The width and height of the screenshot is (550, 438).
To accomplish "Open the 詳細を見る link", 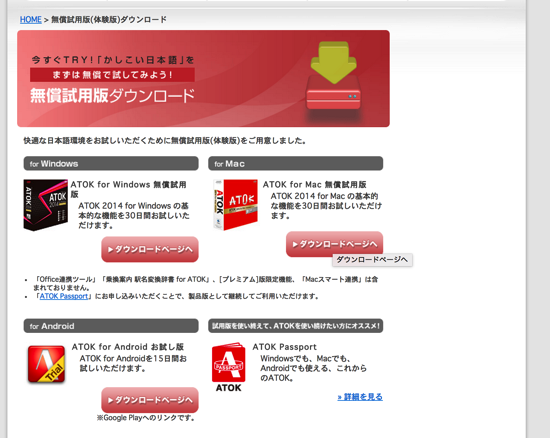I will [x=360, y=397].
